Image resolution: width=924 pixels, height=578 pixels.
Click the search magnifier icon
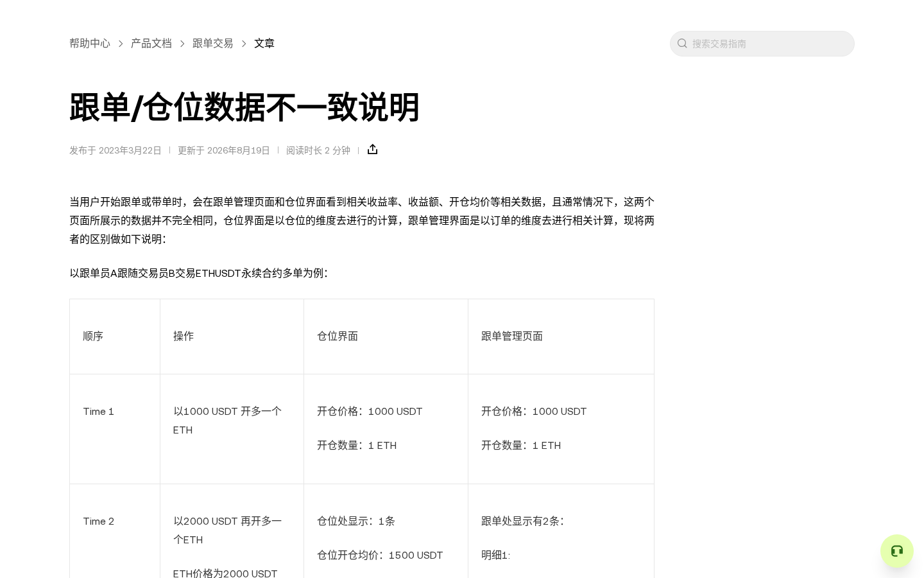click(682, 44)
